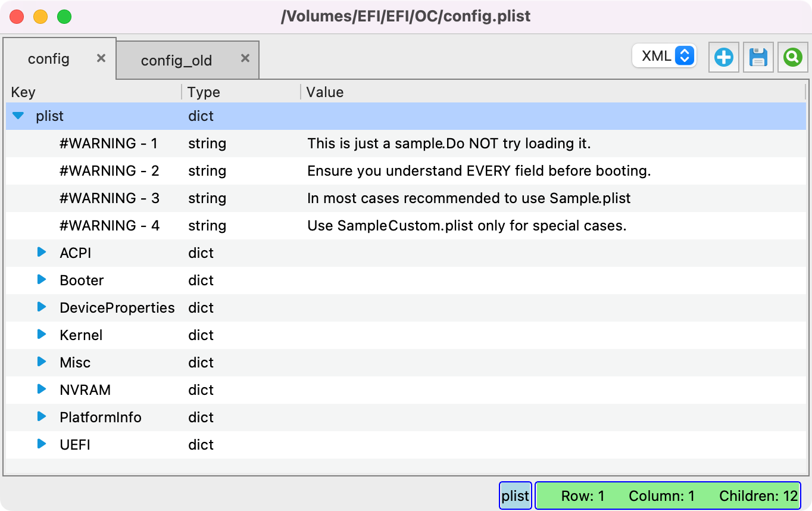Image resolution: width=812 pixels, height=511 pixels.
Task: Click value 'Use SampleCustom.plist only for special cases.'
Action: (x=467, y=226)
